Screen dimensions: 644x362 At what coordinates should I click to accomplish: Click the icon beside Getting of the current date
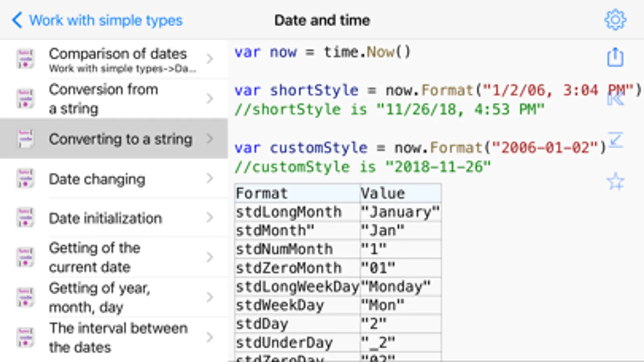pyautogui.click(x=25, y=257)
